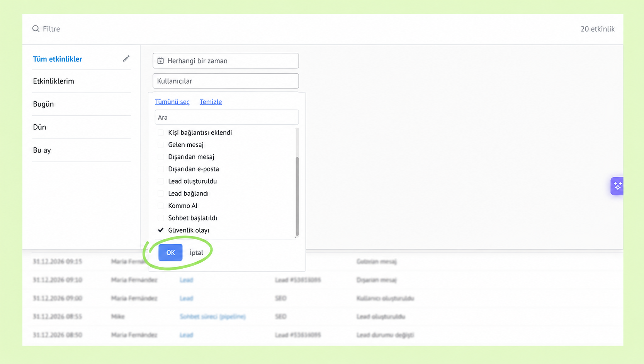This screenshot has height=364, width=644.
Task: Check the Lead bağlandı checkbox
Action: click(161, 193)
